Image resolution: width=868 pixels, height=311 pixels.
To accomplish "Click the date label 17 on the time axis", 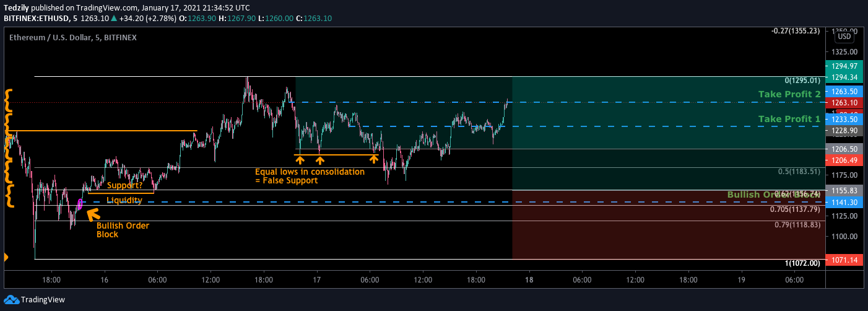I will 316,280.
